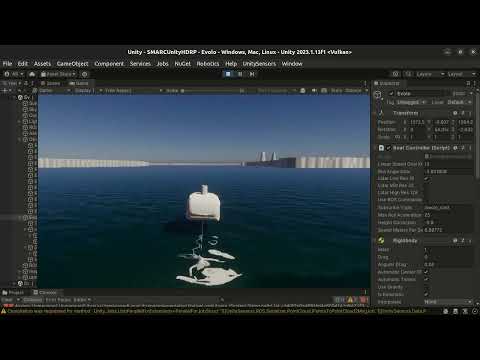This screenshot has height=360, width=480.
Task: Open the Robotics menu
Action: click(208, 64)
